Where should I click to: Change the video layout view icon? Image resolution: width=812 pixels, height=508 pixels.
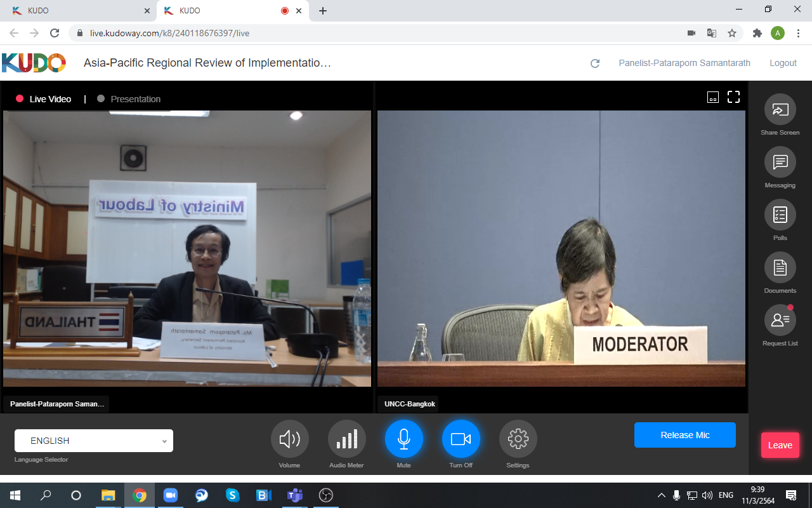[713, 97]
